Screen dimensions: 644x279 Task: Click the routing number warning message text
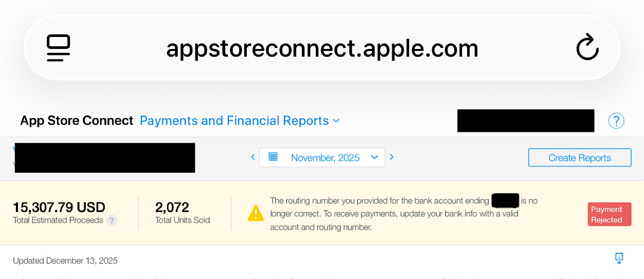pos(394,214)
